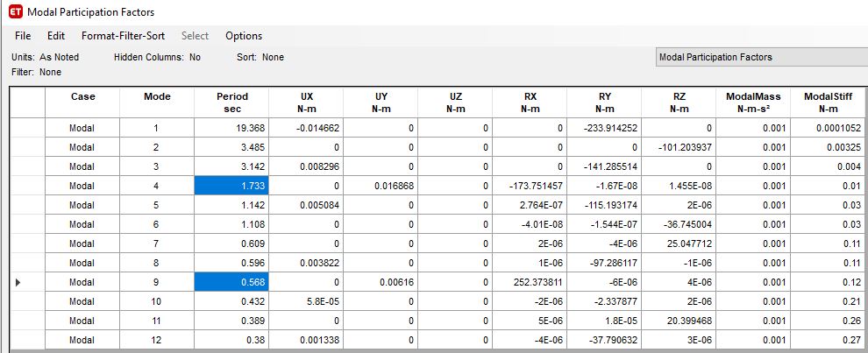Select period cell 1.142

231,205
